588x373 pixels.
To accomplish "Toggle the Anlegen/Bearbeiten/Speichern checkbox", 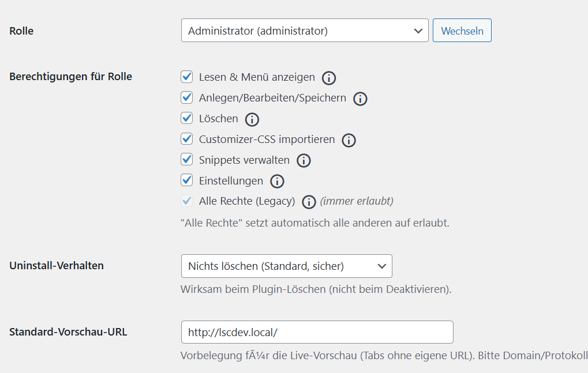I will (186, 97).
